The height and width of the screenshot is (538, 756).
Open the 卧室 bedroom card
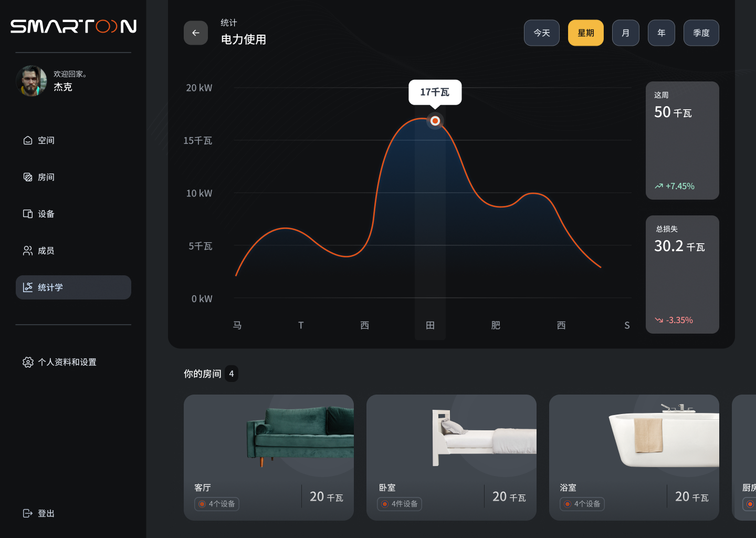coord(451,457)
